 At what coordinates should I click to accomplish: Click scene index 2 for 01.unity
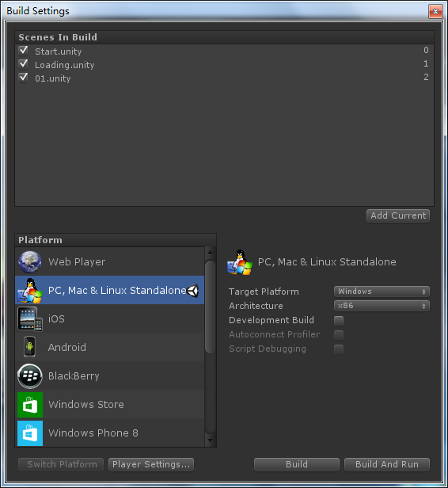point(426,77)
